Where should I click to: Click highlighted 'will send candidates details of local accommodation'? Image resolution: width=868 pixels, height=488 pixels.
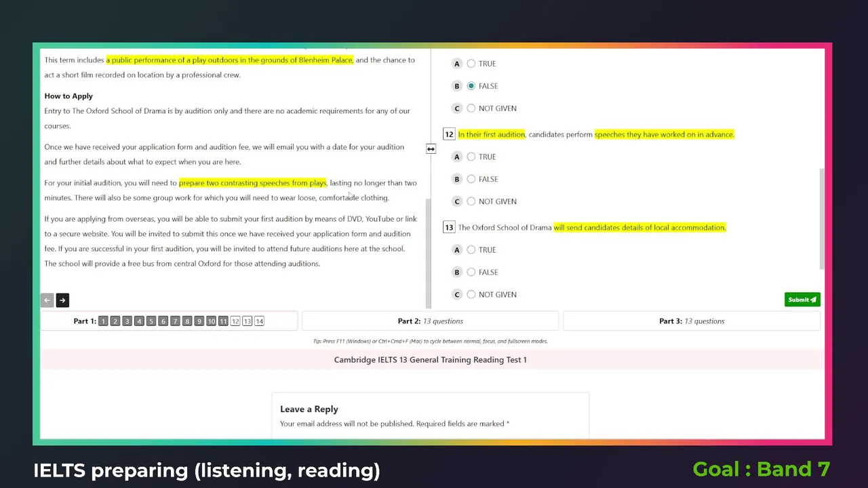tap(639, 228)
